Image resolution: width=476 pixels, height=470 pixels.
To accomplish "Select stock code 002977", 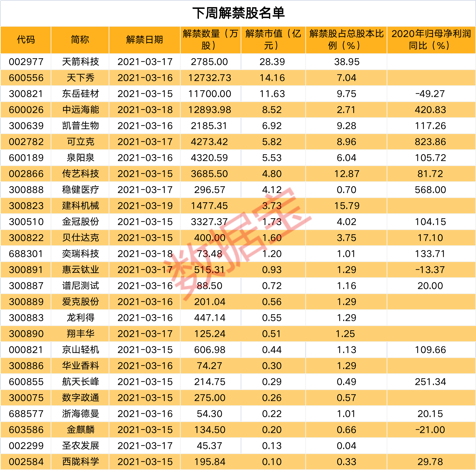I will (x=26, y=62).
